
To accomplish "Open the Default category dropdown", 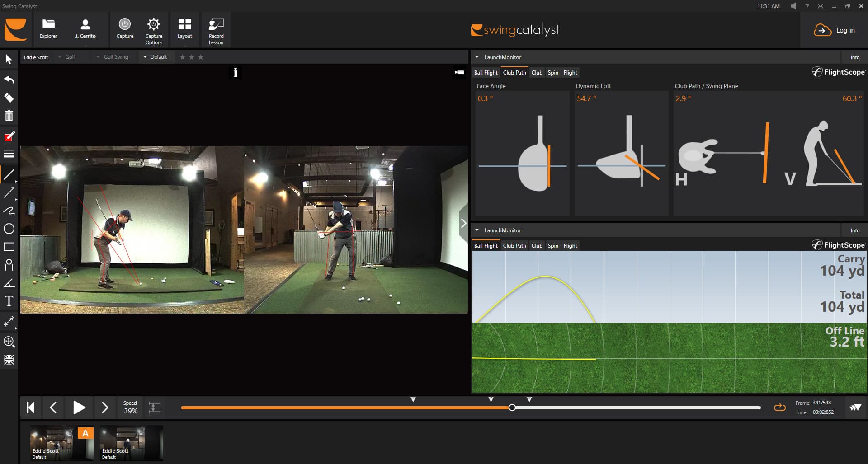I will [155, 57].
